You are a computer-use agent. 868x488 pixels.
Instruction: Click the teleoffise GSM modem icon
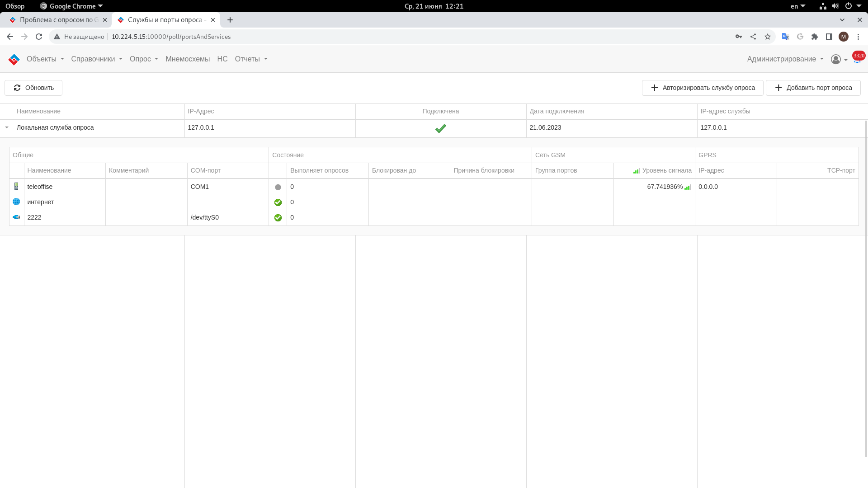click(x=16, y=187)
